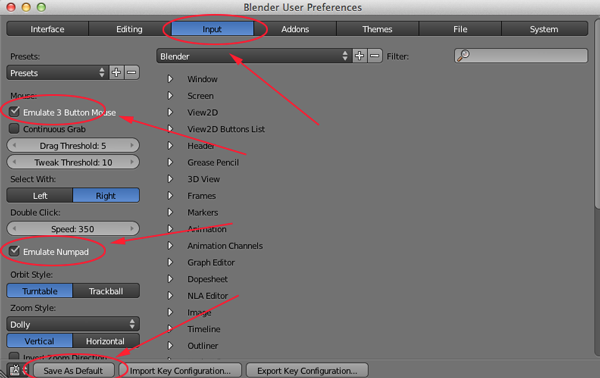Expand the View2D keymap section
Screen dimensions: 600x378
tap(170, 112)
